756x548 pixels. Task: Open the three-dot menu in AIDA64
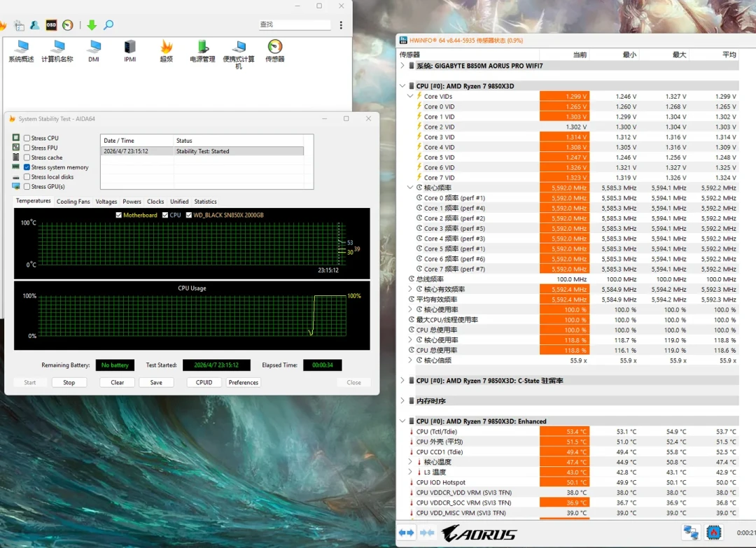tap(341, 24)
